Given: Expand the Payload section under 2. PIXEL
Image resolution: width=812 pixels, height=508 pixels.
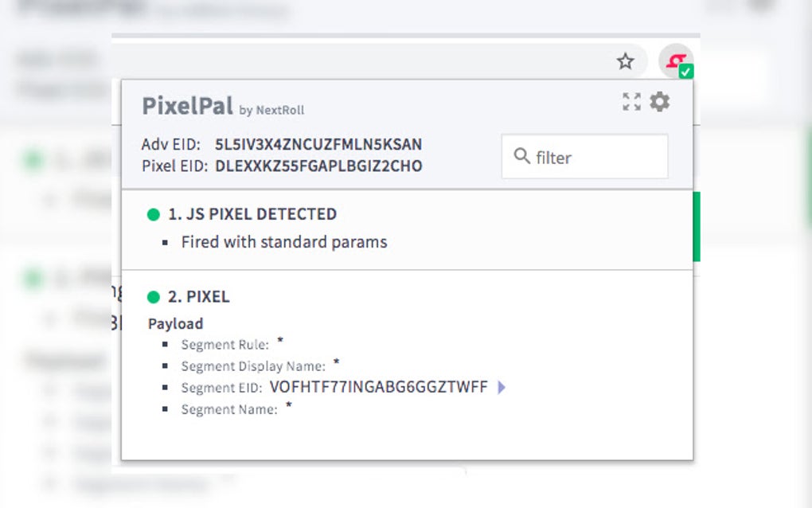Looking at the screenshot, I should (175, 323).
